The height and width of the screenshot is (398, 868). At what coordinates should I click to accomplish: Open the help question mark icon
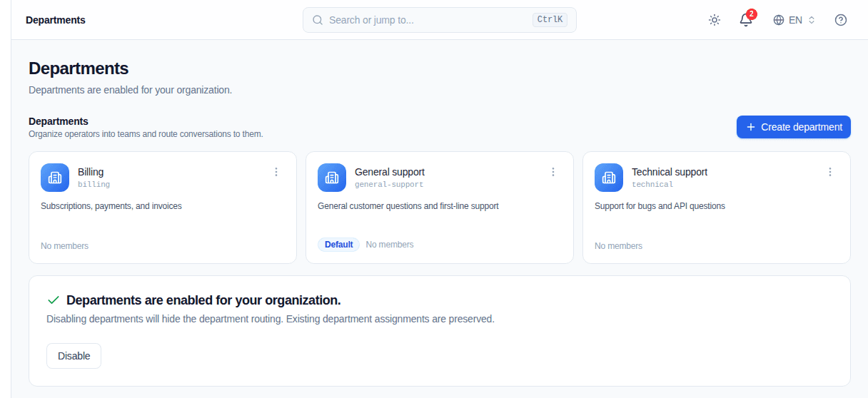(x=841, y=20)
